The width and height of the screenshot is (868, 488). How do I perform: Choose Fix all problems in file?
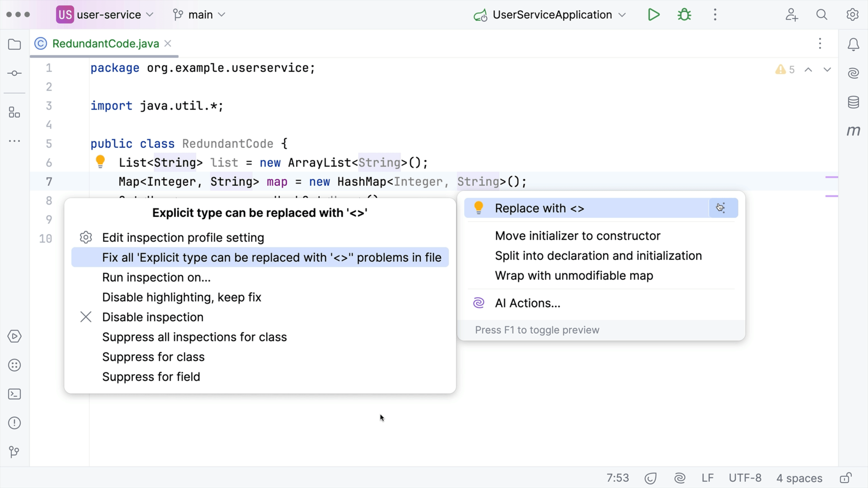[x=271, y=257]
